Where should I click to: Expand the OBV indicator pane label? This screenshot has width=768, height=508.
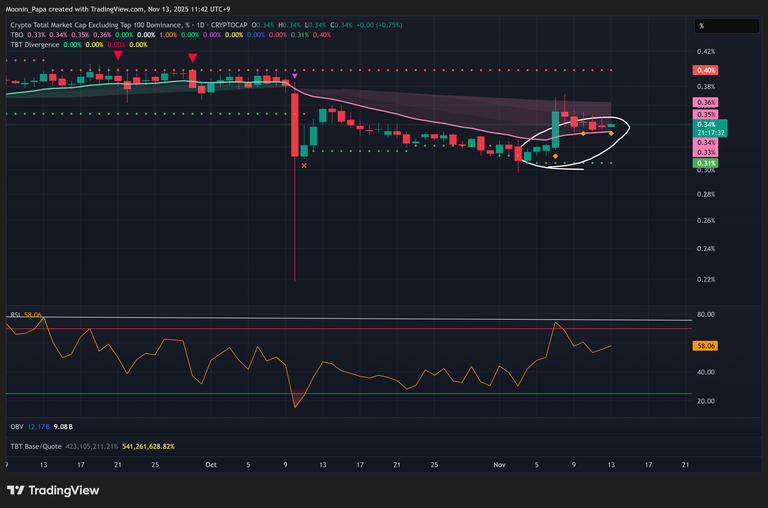pos(16,427)
